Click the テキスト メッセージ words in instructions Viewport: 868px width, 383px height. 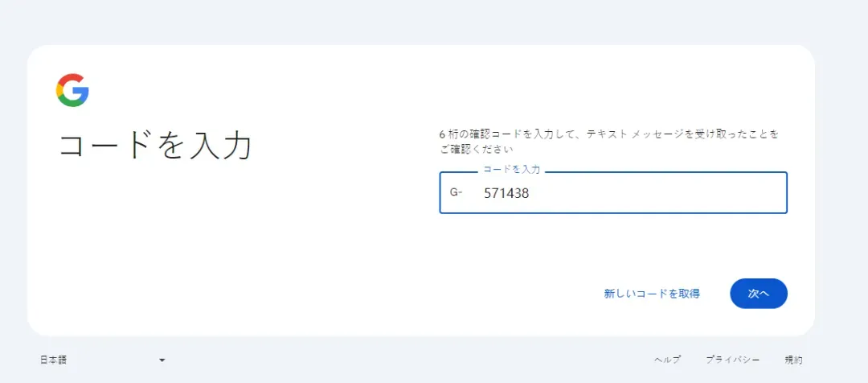(630, 134)
